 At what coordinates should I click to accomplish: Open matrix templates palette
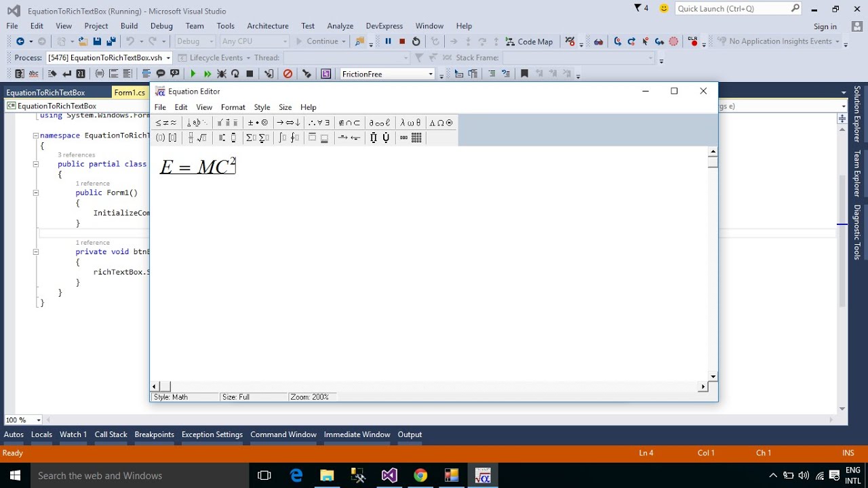click(x=411, y=138)
